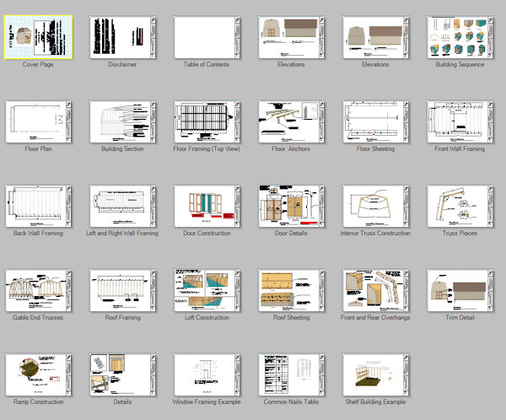Open the Door Construction thumbnail
Screen dimensions: 506x420
pos(207,206)
